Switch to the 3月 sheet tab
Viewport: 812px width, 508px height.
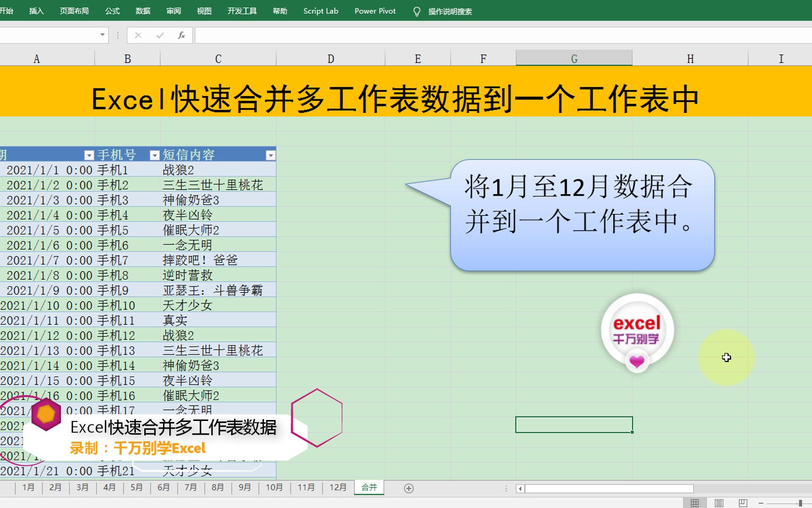coord(83,487)
